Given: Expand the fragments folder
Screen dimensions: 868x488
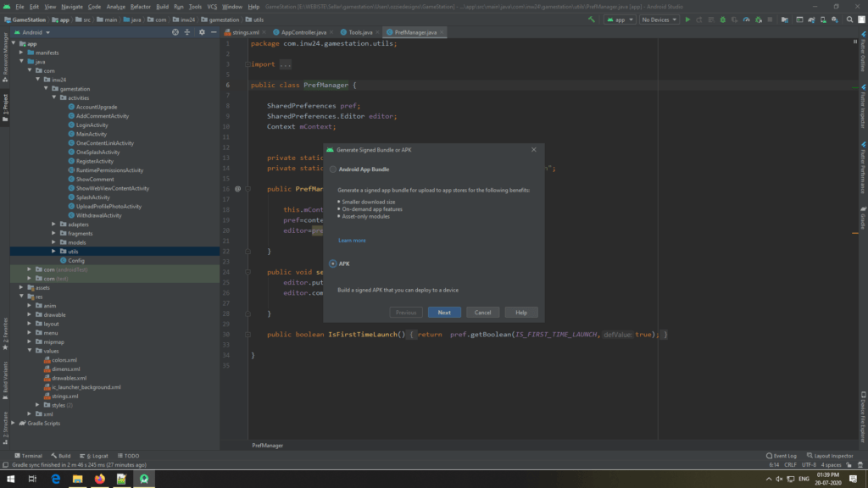Looking at the screenshot, I should (54, 233).
